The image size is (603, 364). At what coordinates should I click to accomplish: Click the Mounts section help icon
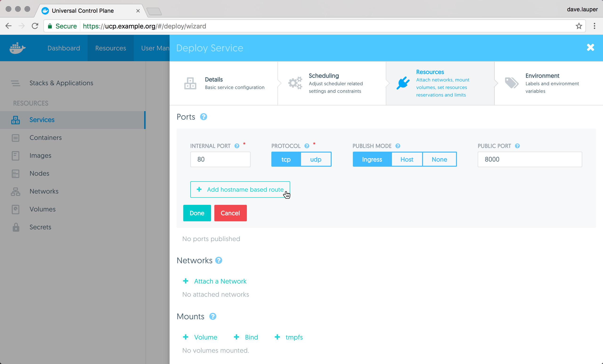(x=213, y=316)
